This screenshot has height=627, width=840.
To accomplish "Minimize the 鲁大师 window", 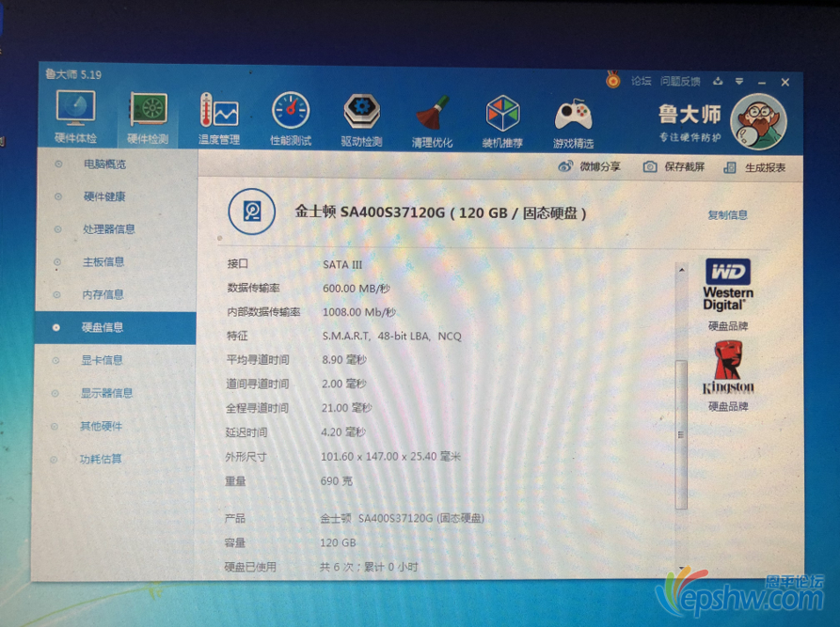I will (762, 83).
